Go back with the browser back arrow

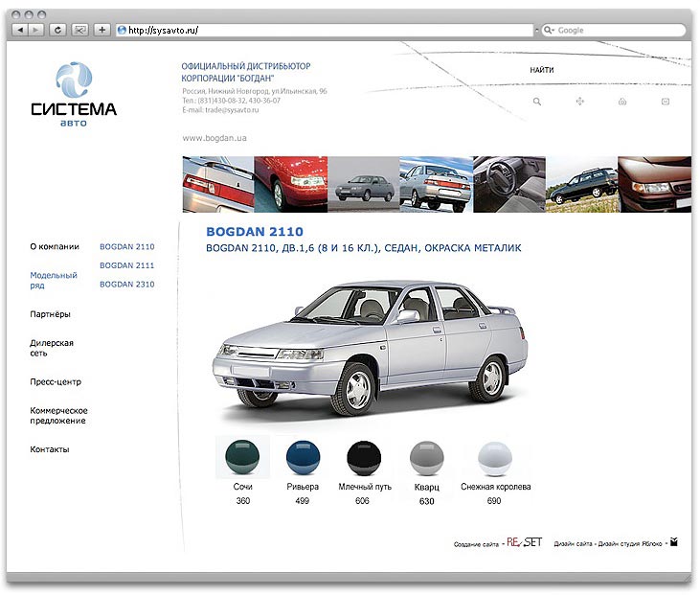click(20, 30)
